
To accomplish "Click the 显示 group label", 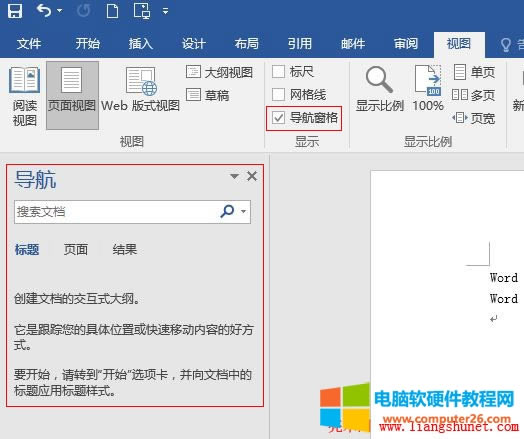I will 307,142.
